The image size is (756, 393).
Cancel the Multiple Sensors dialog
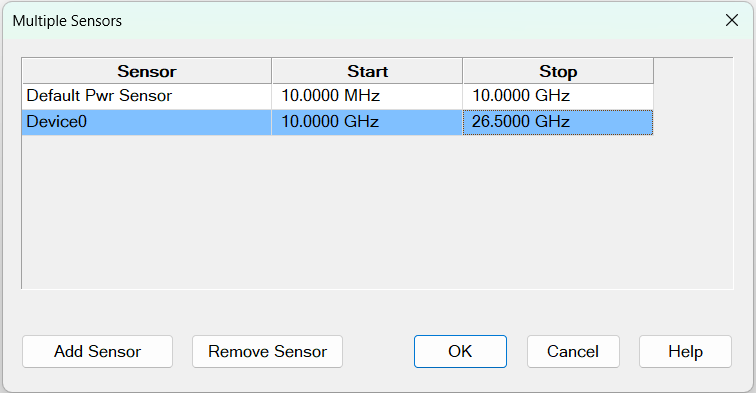[573, 352]
